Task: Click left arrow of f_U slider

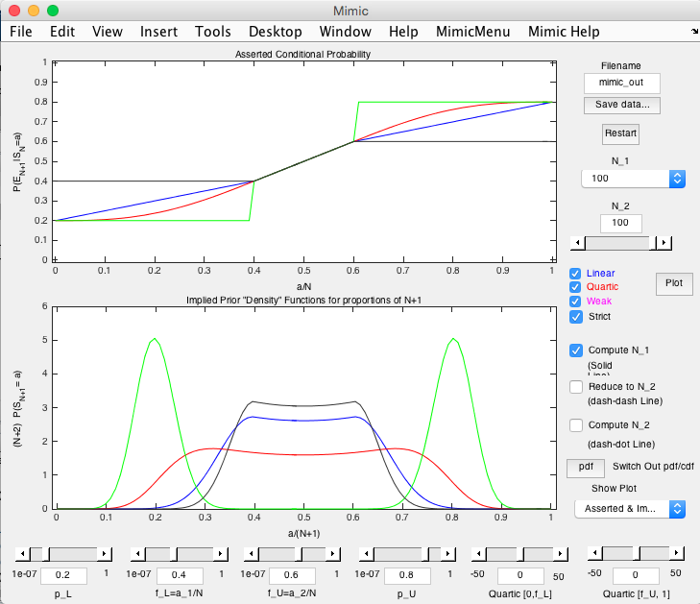Action: pos(252,554)
